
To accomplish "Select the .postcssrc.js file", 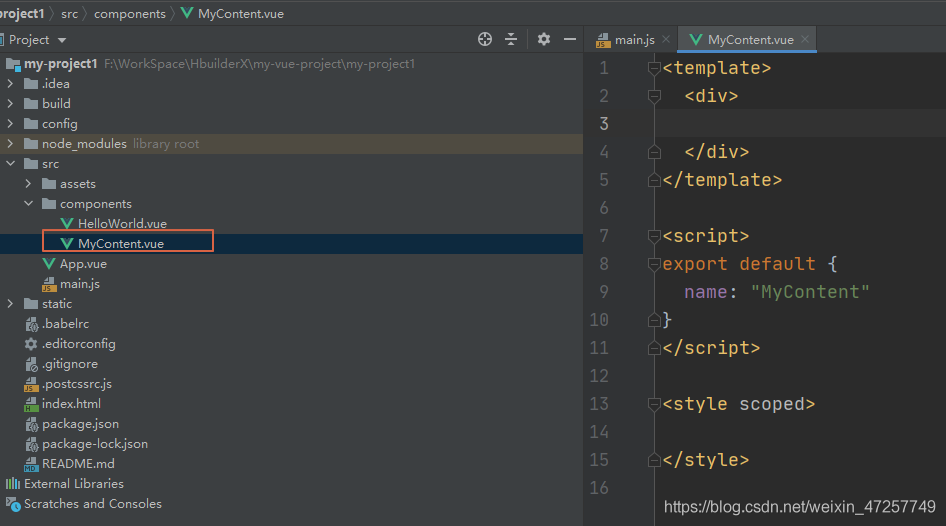I will (77, 384).
